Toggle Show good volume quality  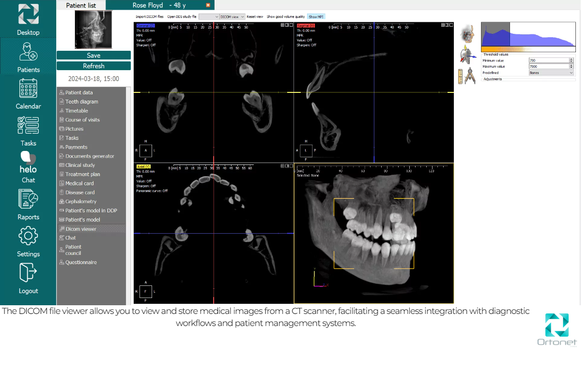click(286, 16)
